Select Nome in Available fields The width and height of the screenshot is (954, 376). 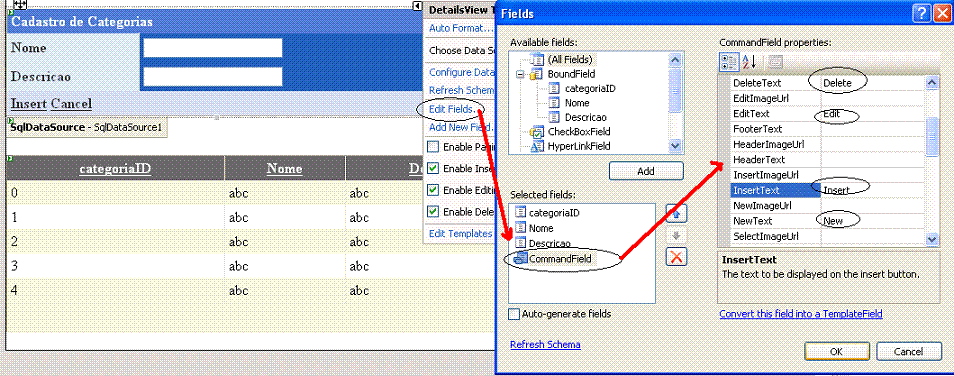click(x=577, y=103)
